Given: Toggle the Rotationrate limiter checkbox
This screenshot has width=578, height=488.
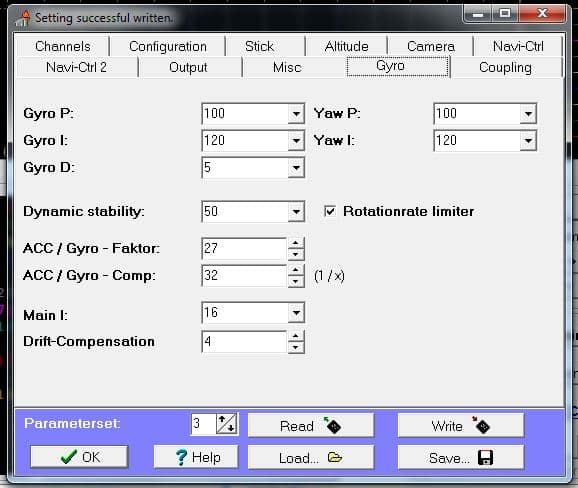Looking at the screenshot, I should 330,211.
